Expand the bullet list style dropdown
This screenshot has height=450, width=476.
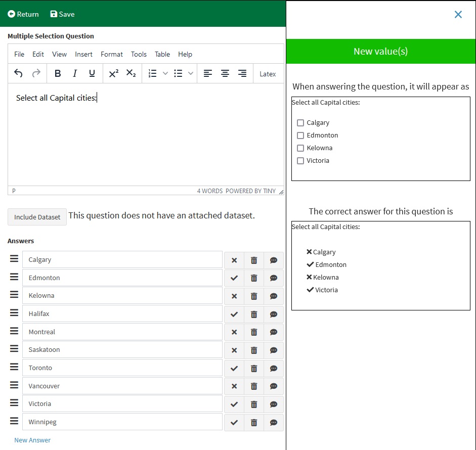coord(190,74)
